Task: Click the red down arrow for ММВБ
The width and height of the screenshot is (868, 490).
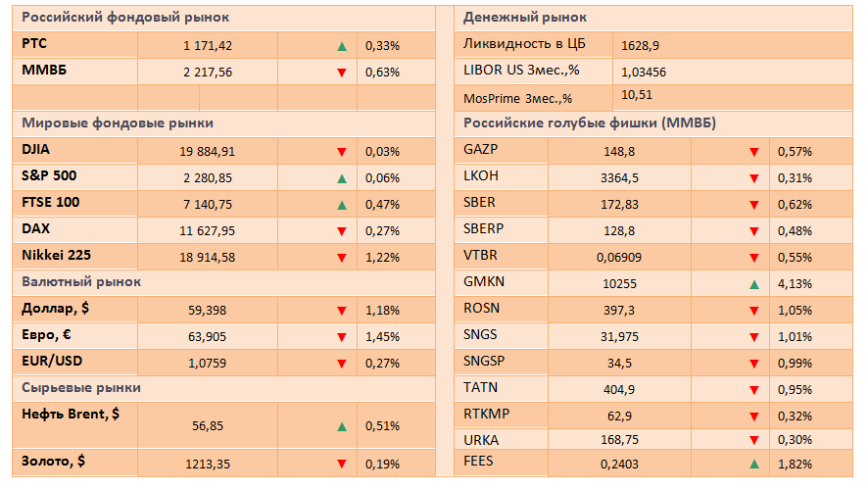Action: [x=341, y=72]
